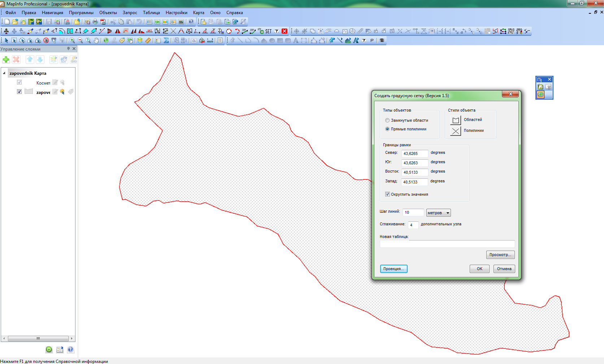604x364 pixels.
Task: Click the print icon in toolbar
Action: click(95, 22)
